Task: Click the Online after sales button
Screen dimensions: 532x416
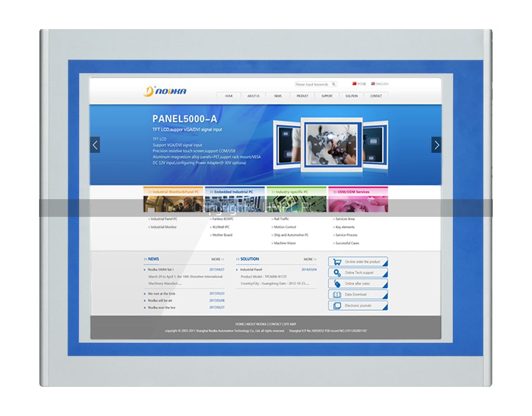Action: coord(357,283)
